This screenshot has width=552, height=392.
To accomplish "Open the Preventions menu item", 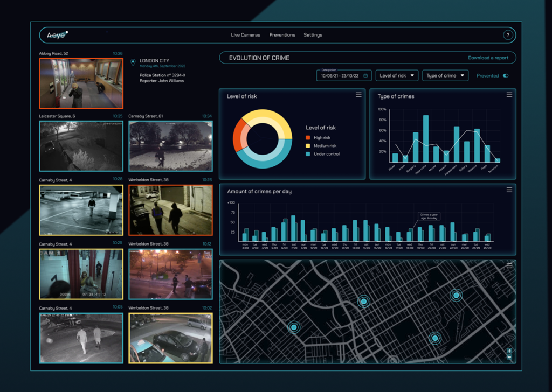I will coord(282,35).
